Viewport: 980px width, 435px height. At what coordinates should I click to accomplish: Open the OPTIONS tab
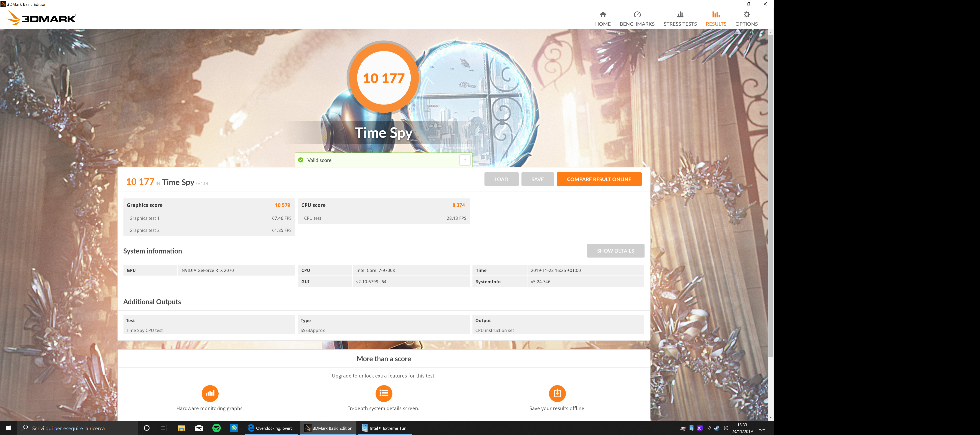[x=746, y=19]
